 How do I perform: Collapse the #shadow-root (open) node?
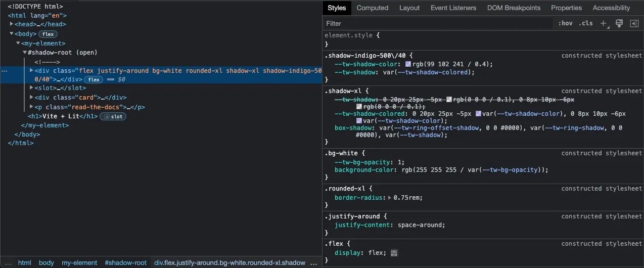click(x=25, y=53)
